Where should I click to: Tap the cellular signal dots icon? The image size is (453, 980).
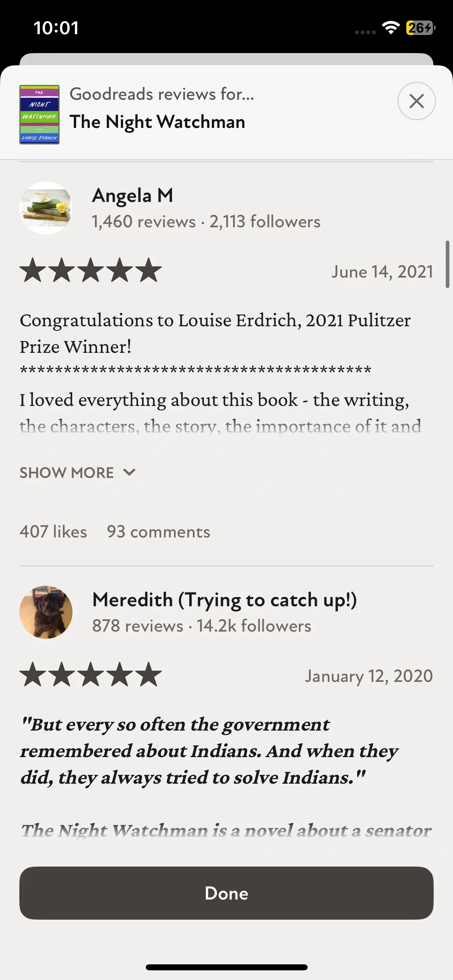[x=365, y=32]
